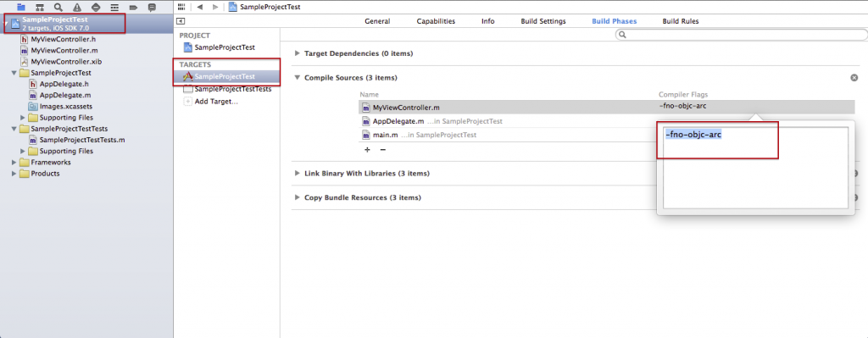Open the Debug navigator icon
This screenshot has height=338, width=868.
point(114,7)
